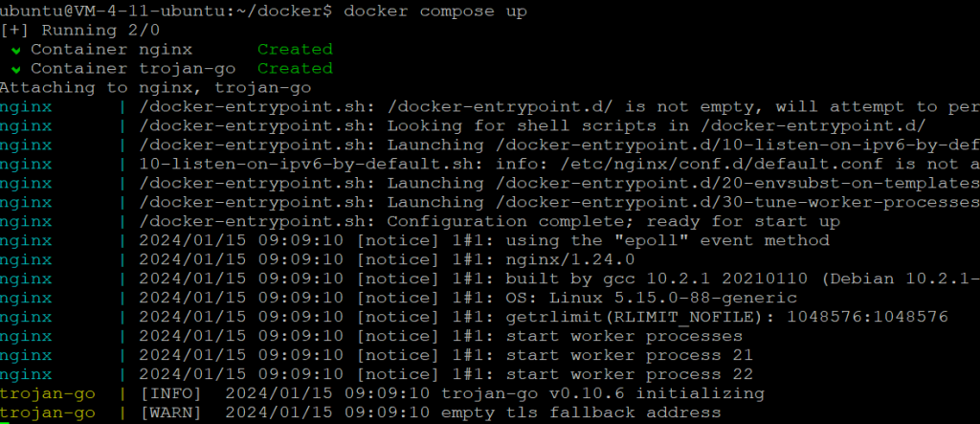The image size is (980, 424).
Task: Click the nginx/1.24.0 version text
Action: 570,259
